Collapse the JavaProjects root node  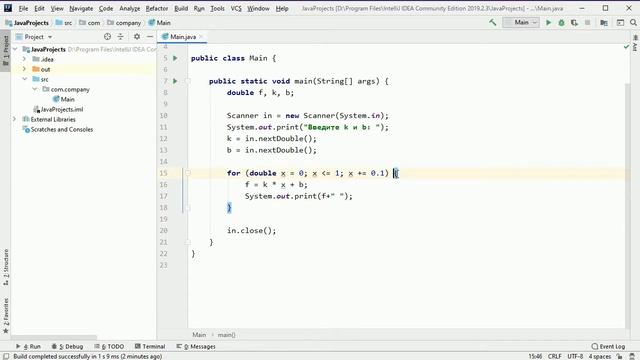point(16,49)
